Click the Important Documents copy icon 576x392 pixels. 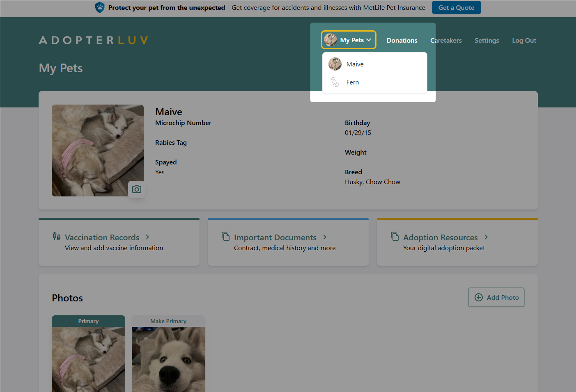click(x=225, y=236)
